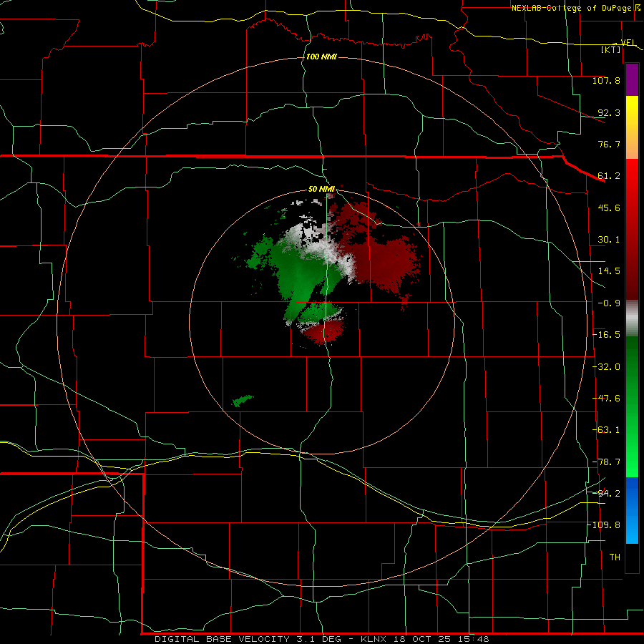
Task: Select the -32.0 velocity scale value
Action: click(x=606, y=367)
